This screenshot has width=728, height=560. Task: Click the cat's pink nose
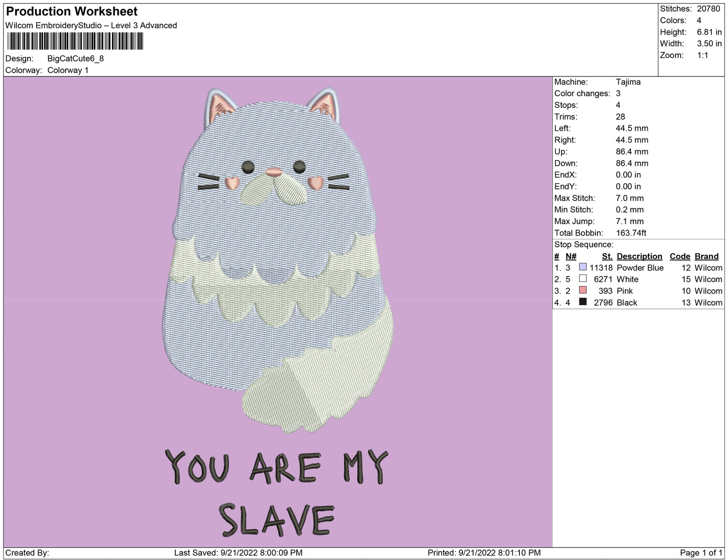[x=274, y=172]
